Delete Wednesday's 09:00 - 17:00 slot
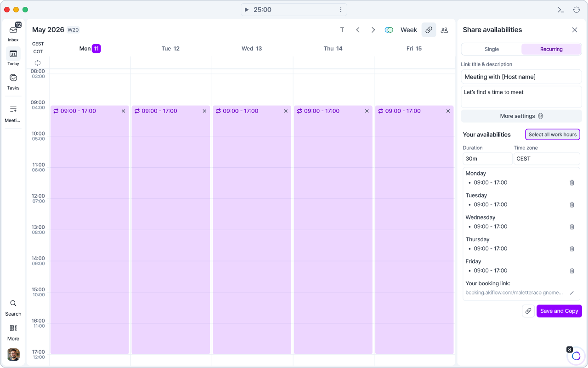The width and height of the screenshot is (588, 368). pyautogui.click(x=572, y=226)
